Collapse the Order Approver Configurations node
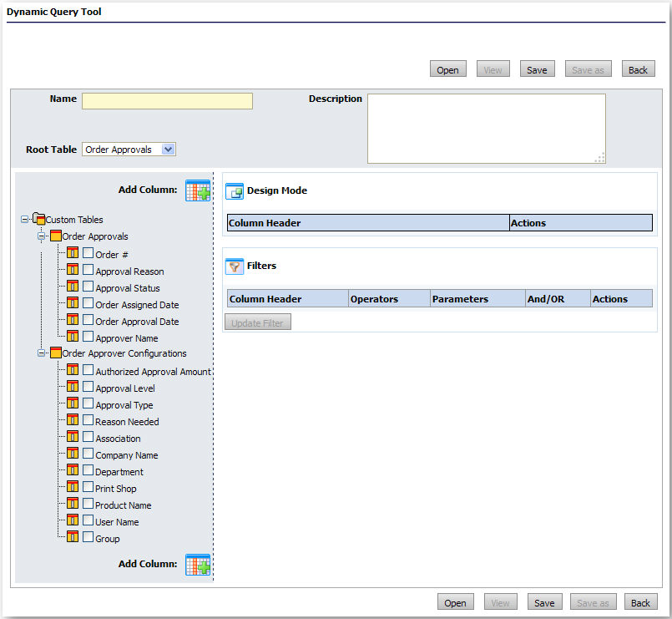Image resolution: width=672 pixels, height=619 pixels. click(x=41, y=353)
